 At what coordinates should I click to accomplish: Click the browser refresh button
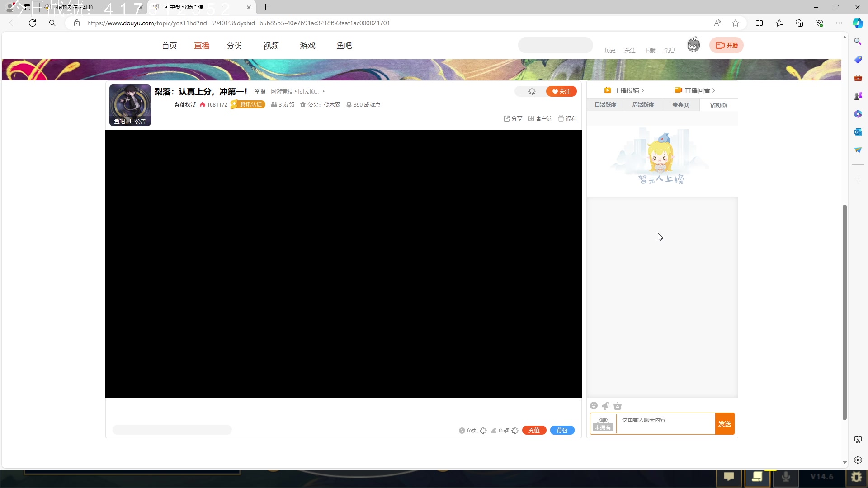(x=33, y=23)
